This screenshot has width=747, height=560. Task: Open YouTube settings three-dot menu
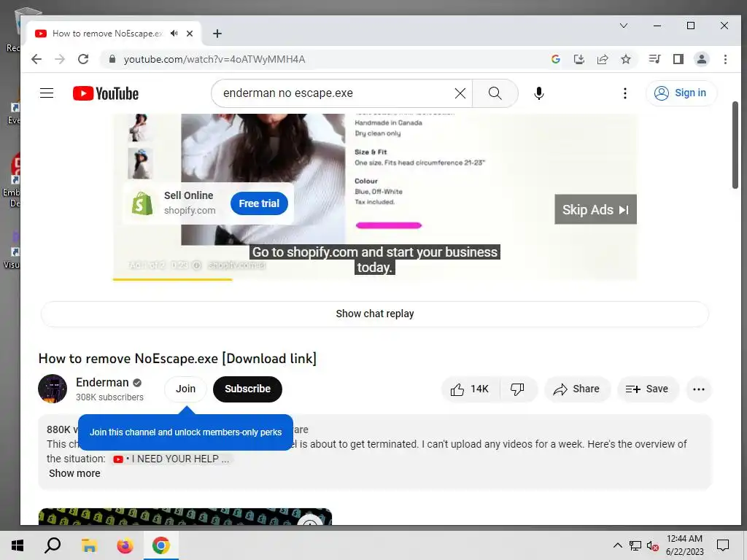point(625,93)
